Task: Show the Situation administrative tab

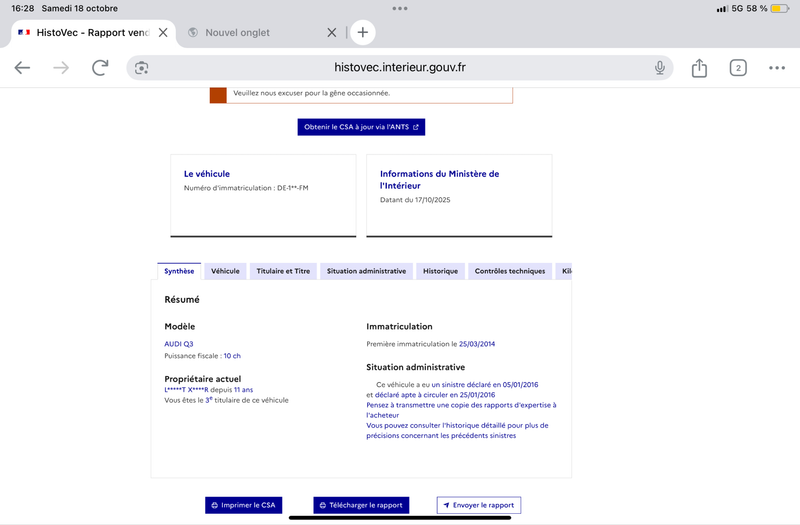Action: (x=366, y=271)
